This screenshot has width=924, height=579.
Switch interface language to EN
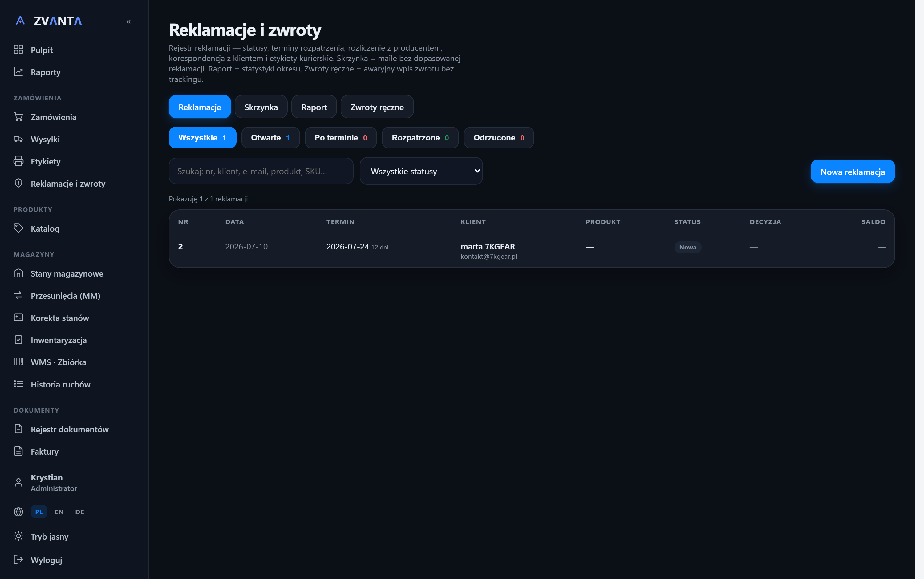pos(59,512)
